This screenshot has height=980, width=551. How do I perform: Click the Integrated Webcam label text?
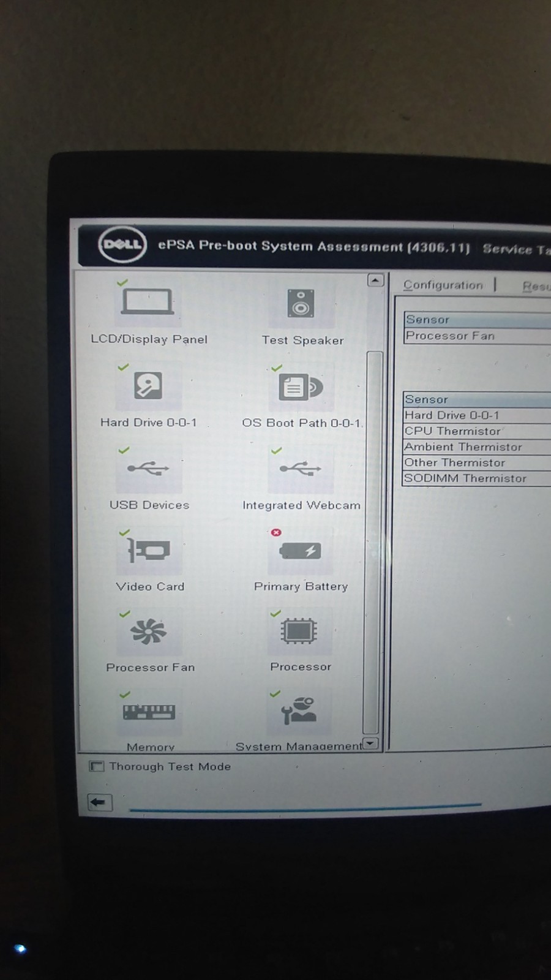click(301, 505)
